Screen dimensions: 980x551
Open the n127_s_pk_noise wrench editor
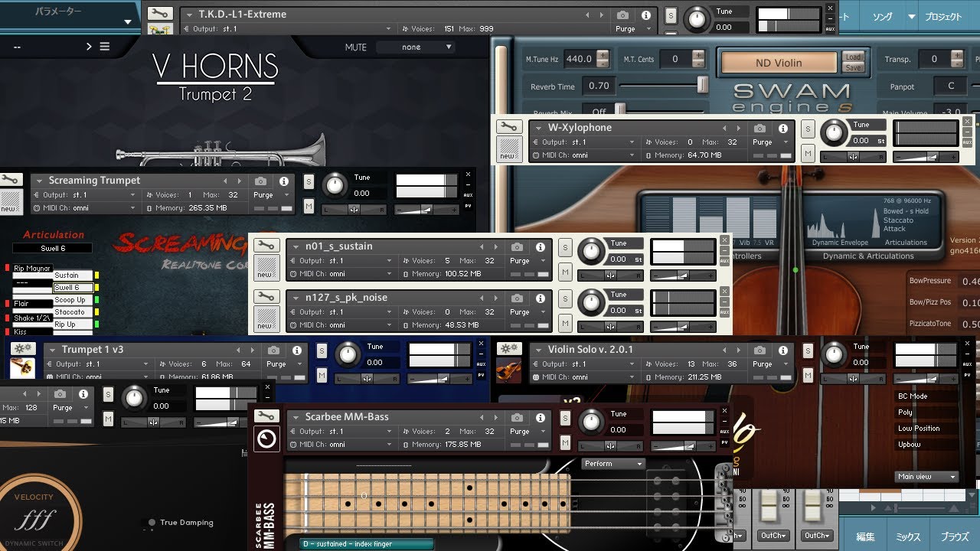[266, 297]
